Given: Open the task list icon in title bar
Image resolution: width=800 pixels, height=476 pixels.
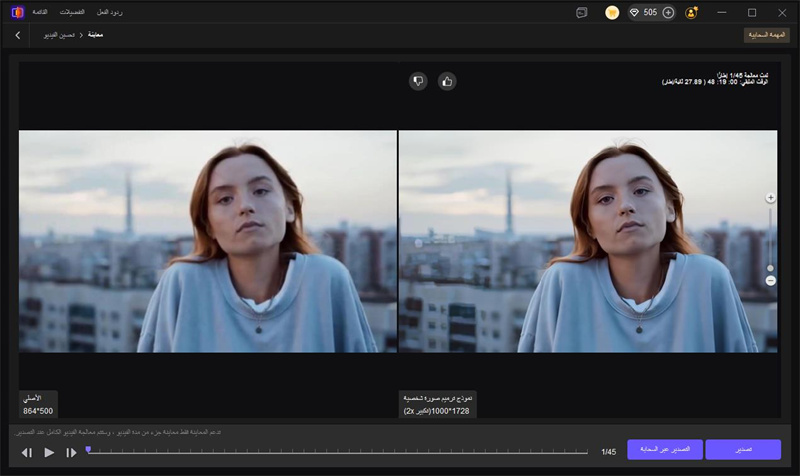Looking at the screenshot, I should (x=582, y=13).
